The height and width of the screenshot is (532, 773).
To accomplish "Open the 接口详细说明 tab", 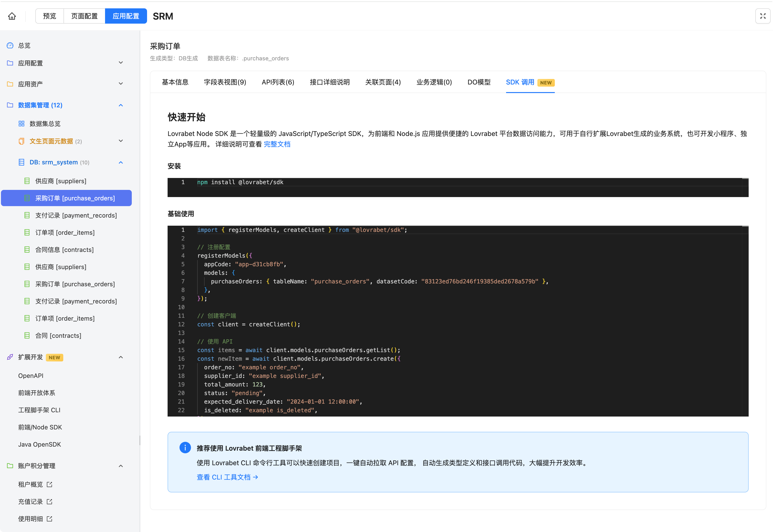I will [330, 82].
